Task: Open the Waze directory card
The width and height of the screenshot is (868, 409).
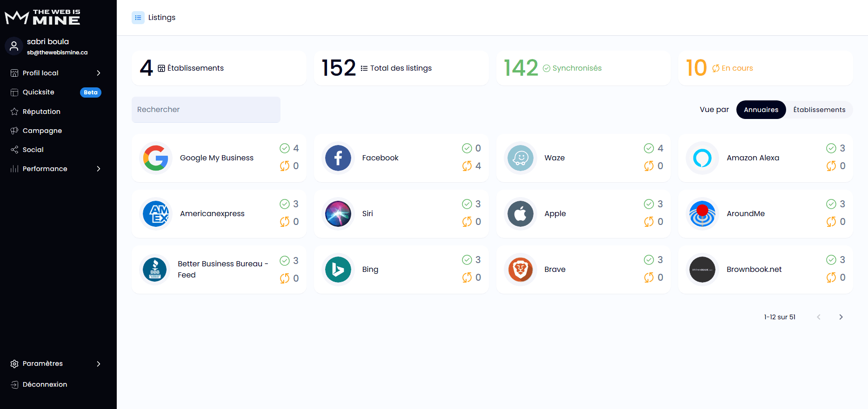Action: coord(583,158)
